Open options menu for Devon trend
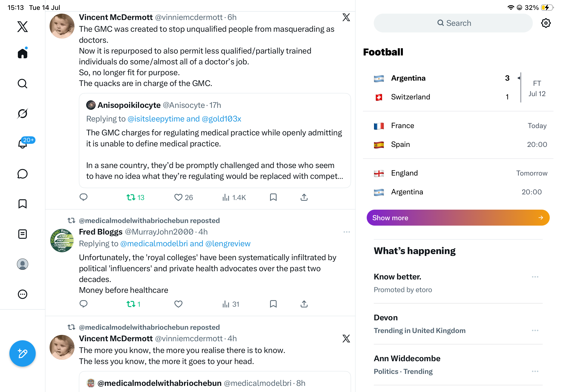The width and height of the screenshot is (561, 392). pos(535,330)
